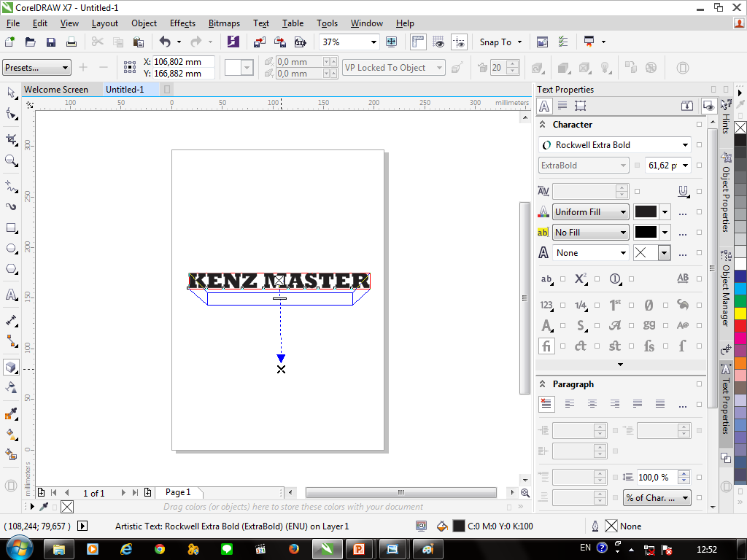Toggle the Show Rulers button
Screen dimensions: 747x560
click(x=418, y=42)
